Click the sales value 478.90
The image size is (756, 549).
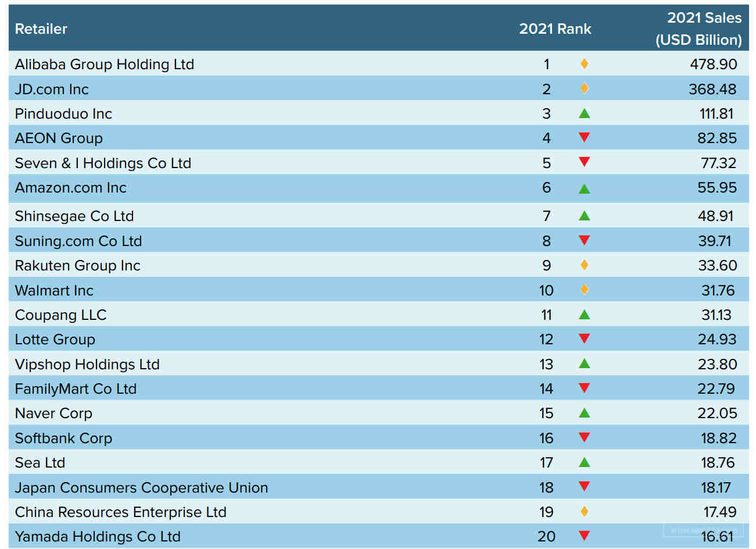point(714,65)
